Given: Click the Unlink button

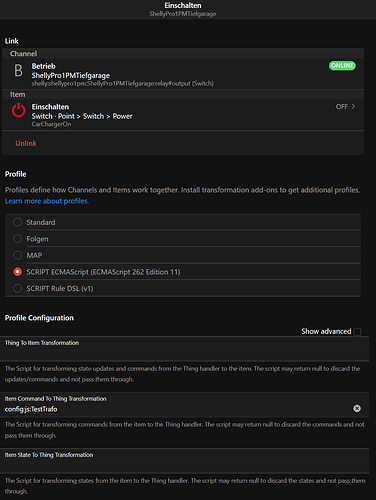Looking at the screenshot, I should pyautogui.click(x=26, y=143).
